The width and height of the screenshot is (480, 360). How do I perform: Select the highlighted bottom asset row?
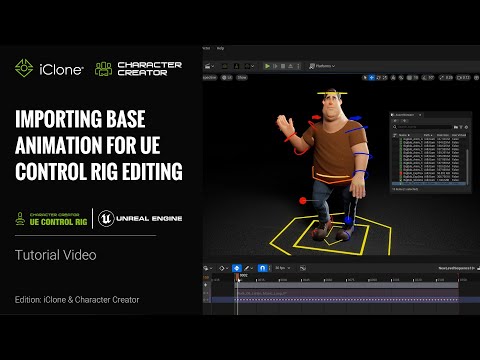point(429,183)
